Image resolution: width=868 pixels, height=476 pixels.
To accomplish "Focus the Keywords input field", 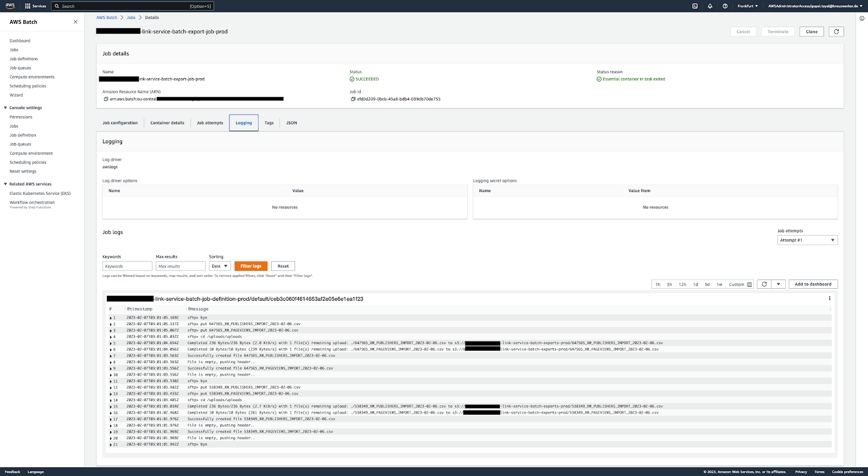I will click(127, 266).
